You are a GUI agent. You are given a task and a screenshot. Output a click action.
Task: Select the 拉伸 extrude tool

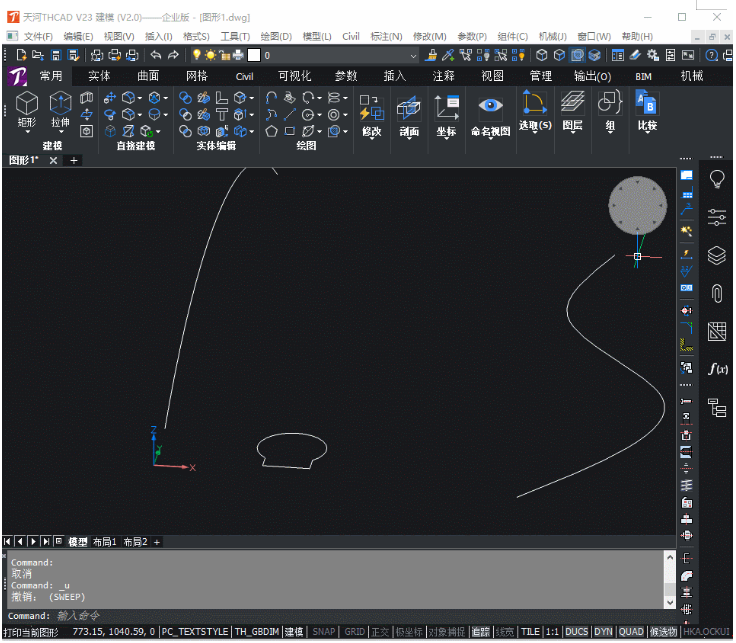pyautogui.click(x=61, y=111)
